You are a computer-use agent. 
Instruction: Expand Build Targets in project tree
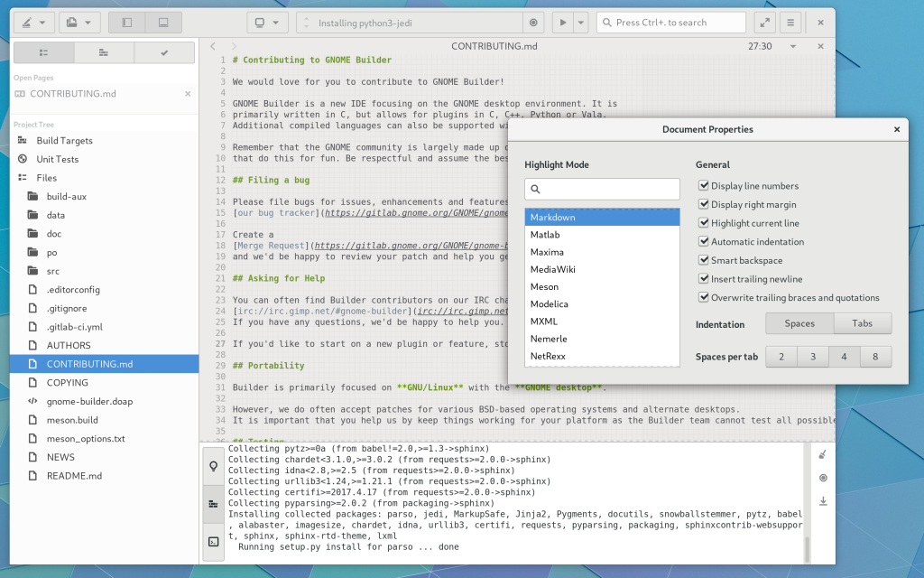tap(105, 140)
